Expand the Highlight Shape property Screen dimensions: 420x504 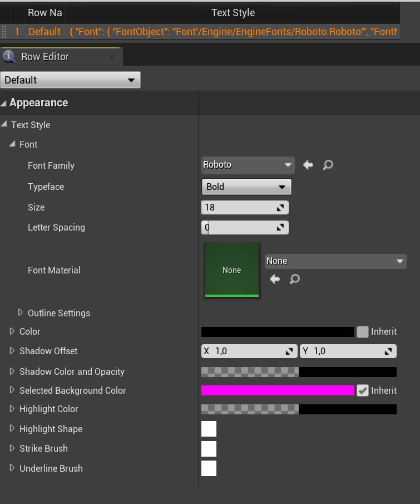(12, 428)
